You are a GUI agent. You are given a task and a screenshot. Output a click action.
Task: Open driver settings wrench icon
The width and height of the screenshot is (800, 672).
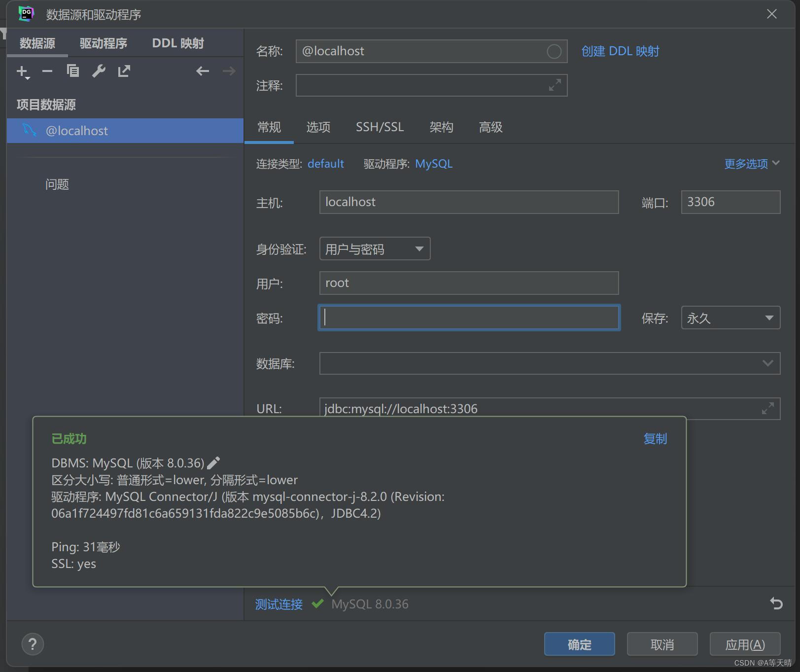point(99,71)
